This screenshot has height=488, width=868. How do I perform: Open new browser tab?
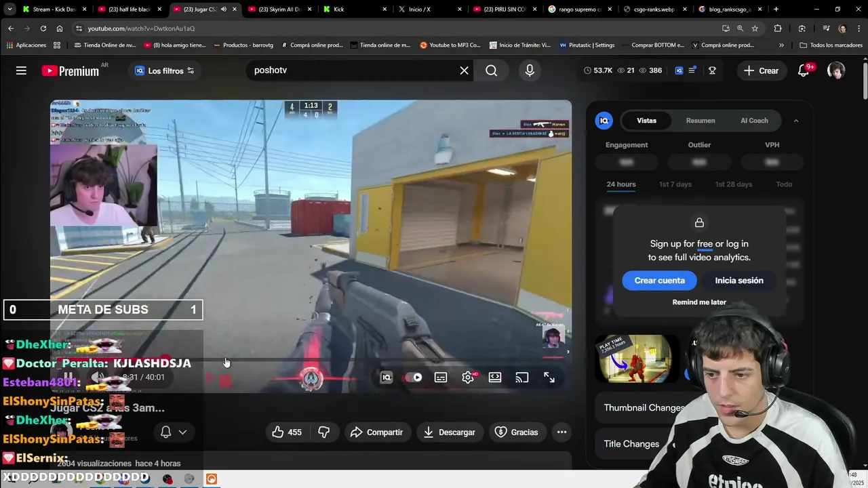click(x=776, y=9)
